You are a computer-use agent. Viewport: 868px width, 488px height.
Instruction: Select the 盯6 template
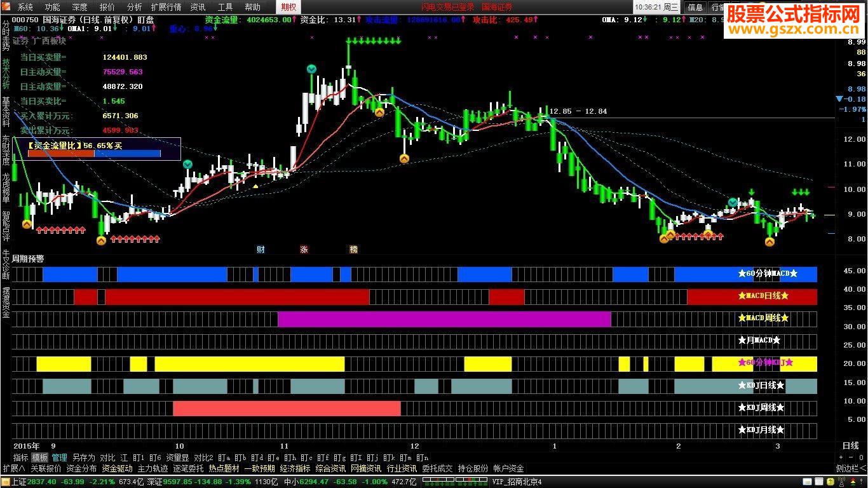click(156, 457)
